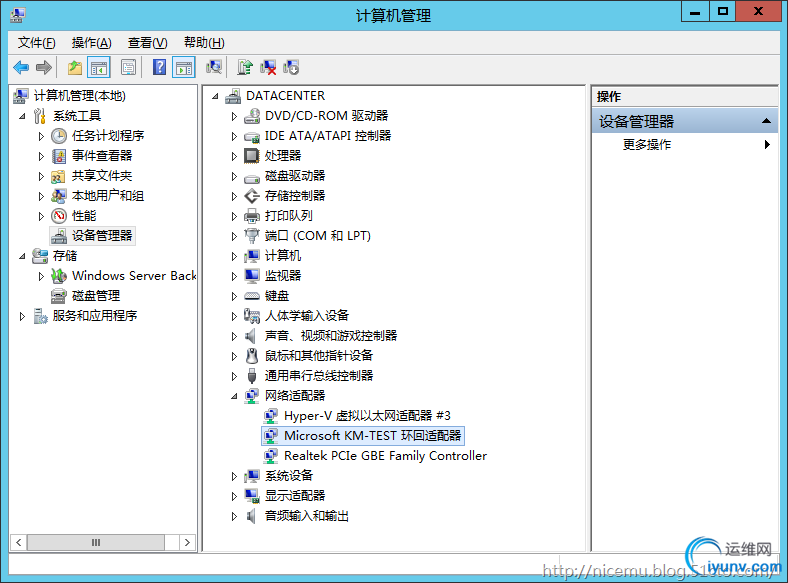This screenshot has width=788, height=583.
Task: Select Windows Server Backup tree item
Action: coord(134,276)
